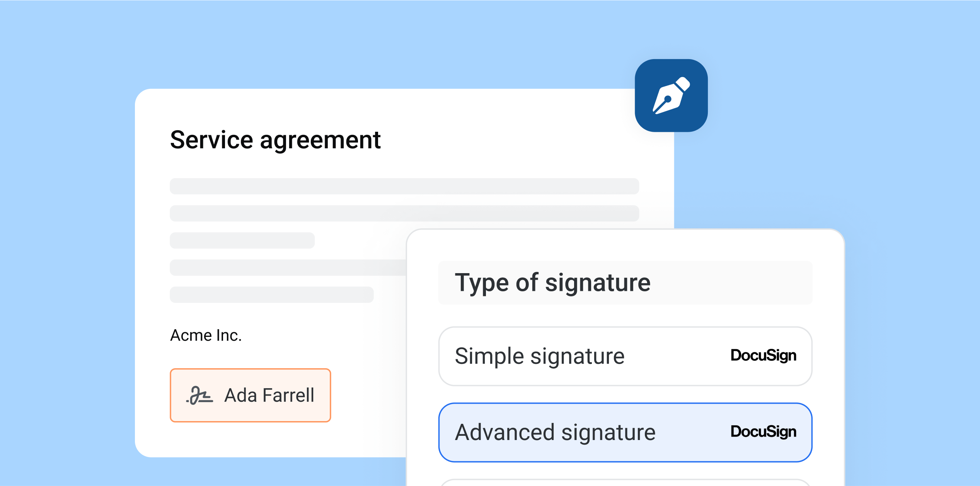Open the Ada Farrell signature field
This screenshot has height=486, width=980.
click(250, 395)
